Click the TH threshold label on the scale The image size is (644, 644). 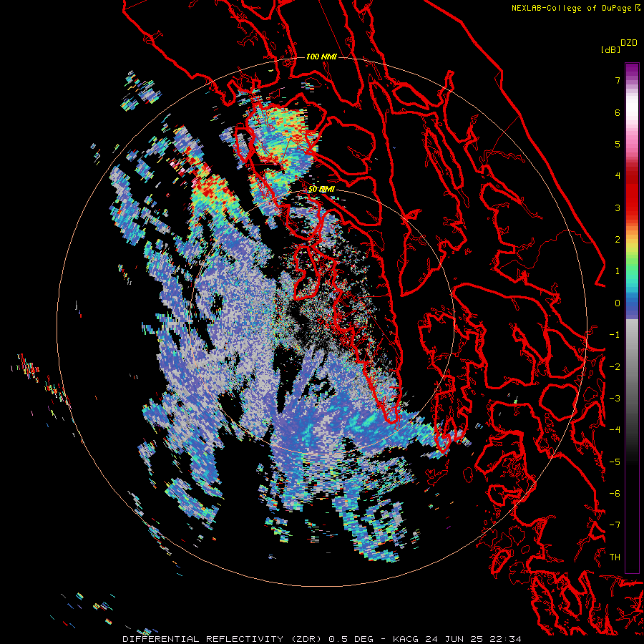pos(615,557)
